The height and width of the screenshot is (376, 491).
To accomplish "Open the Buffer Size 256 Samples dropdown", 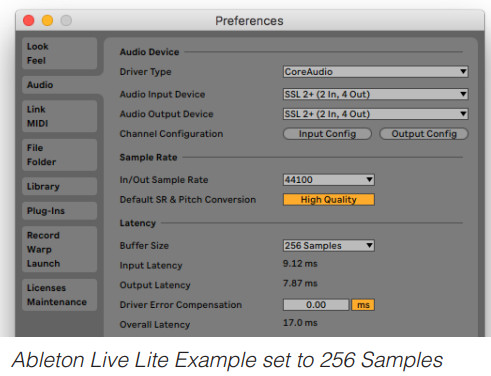I will 329,246.
